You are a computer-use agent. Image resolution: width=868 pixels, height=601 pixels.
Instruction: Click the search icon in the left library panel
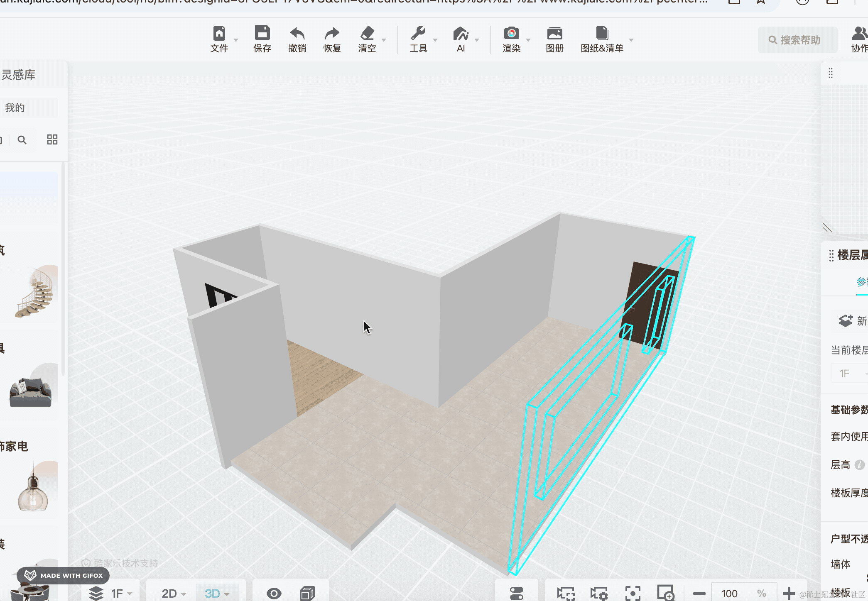tap(22, 140)
